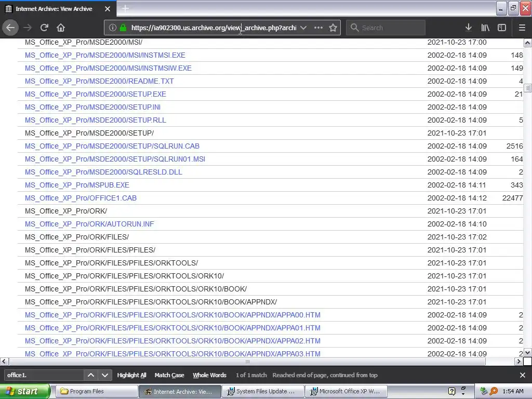532x399 pixels.
Task: Select the Internet Archive: View Archive tab
Action: point(58,9)
